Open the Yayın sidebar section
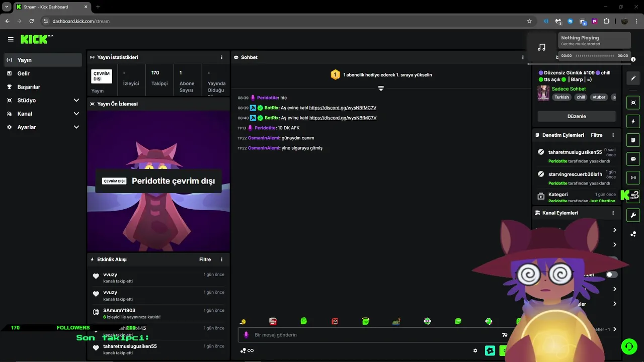Viewport: 644px width, 362px height. 43,60
